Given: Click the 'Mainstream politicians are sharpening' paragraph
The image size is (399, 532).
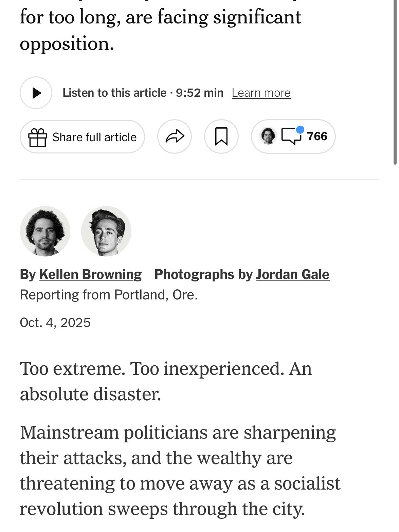Looking at the screenshot, I should [x=180, y=470].
